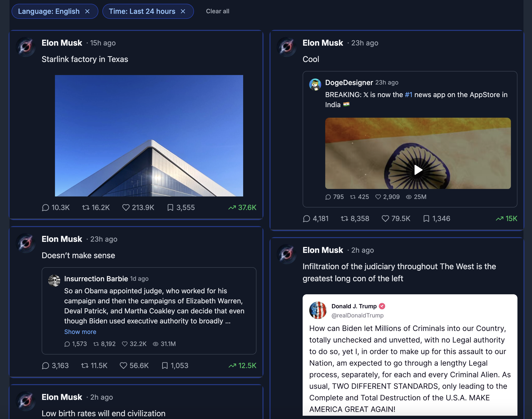Like the Starlink factory post (213.9K)

(126, 207)
